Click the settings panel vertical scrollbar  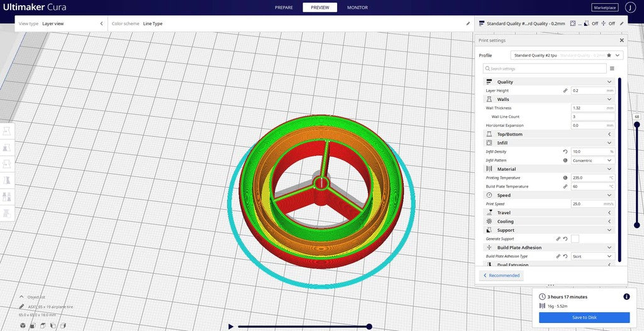pos(619,170)
